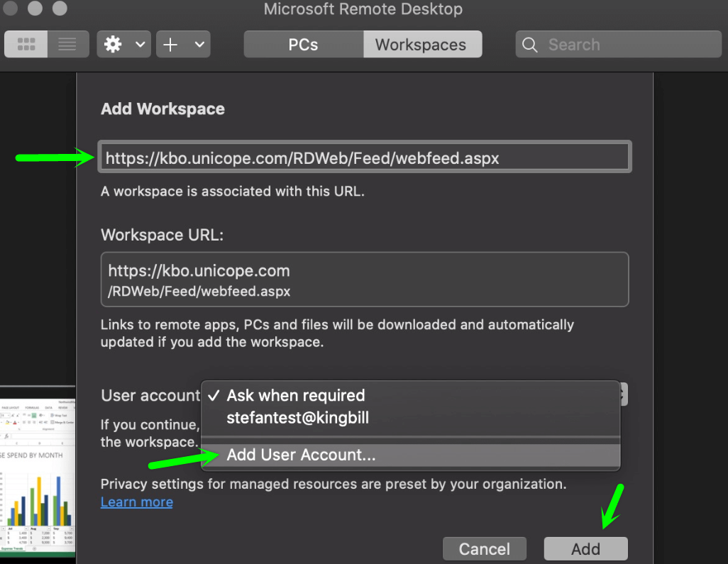Open the settings gear menu

113,45
